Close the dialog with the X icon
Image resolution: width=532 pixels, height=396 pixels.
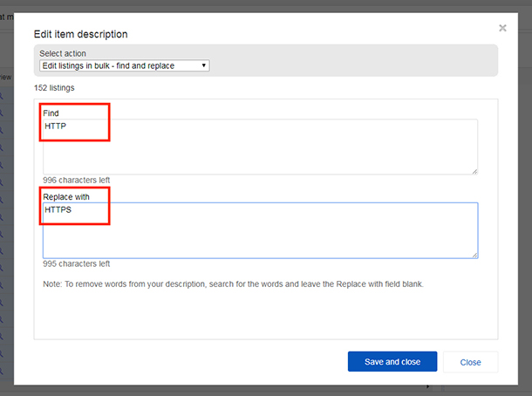(x=502, y=28)
